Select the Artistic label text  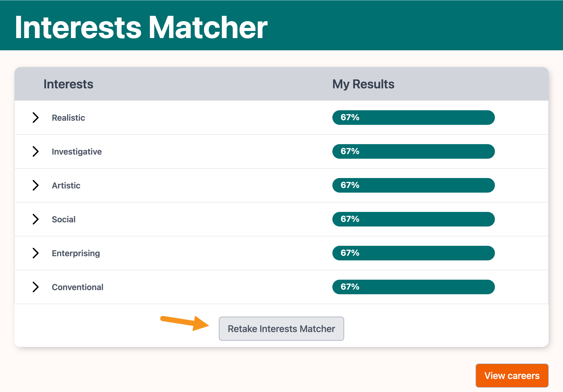[x=66, y=186]
